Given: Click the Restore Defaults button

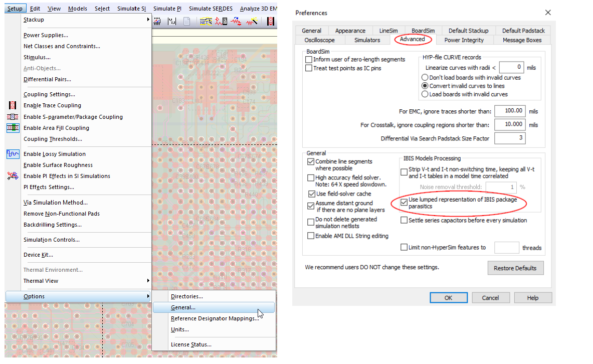Looking at the screenshot, I should click(515, 268).
